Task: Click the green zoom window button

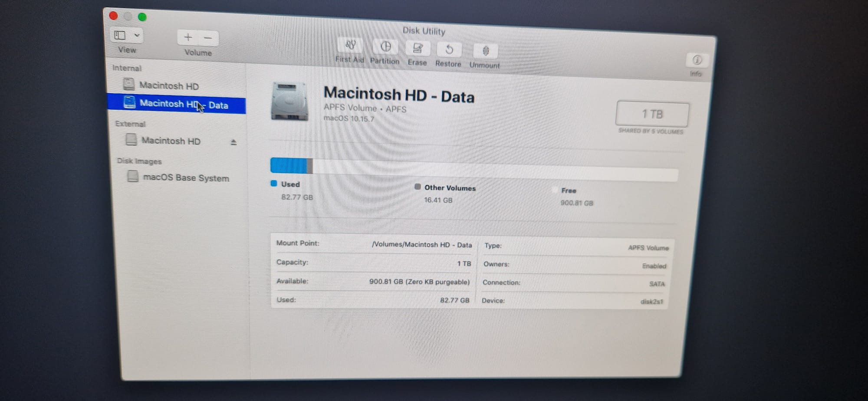Action: (x=142, y=17)
